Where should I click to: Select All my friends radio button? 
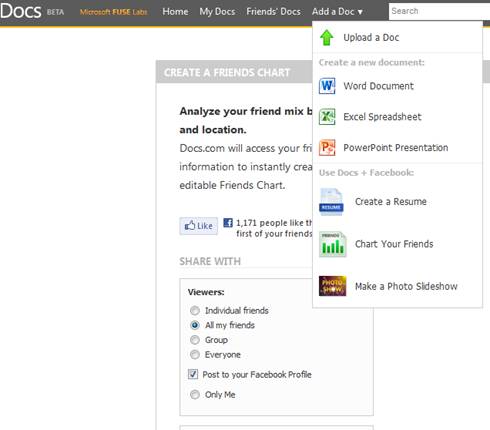pos(195,325)
